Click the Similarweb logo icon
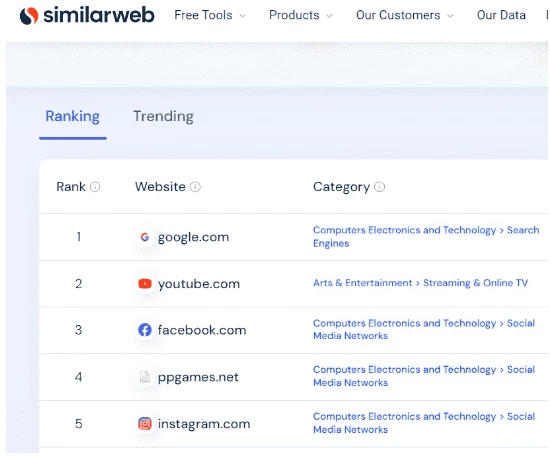 tap(29, 15)
